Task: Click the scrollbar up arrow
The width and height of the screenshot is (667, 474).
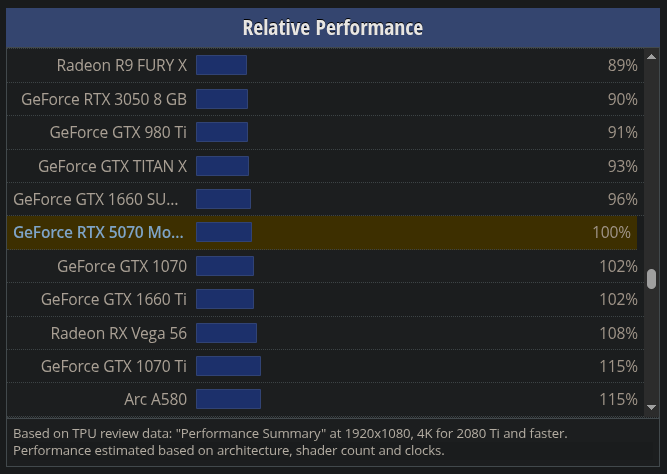Action: tap(651, 57)
